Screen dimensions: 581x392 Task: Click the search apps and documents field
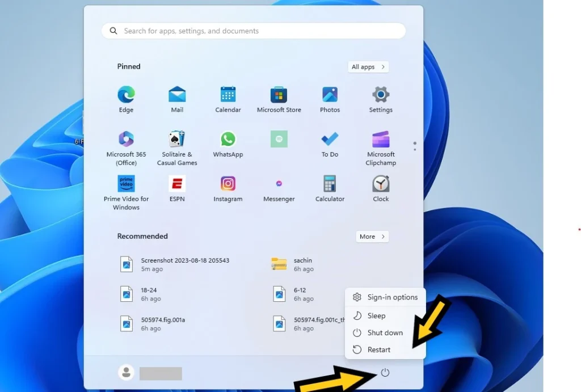(254, 31)
